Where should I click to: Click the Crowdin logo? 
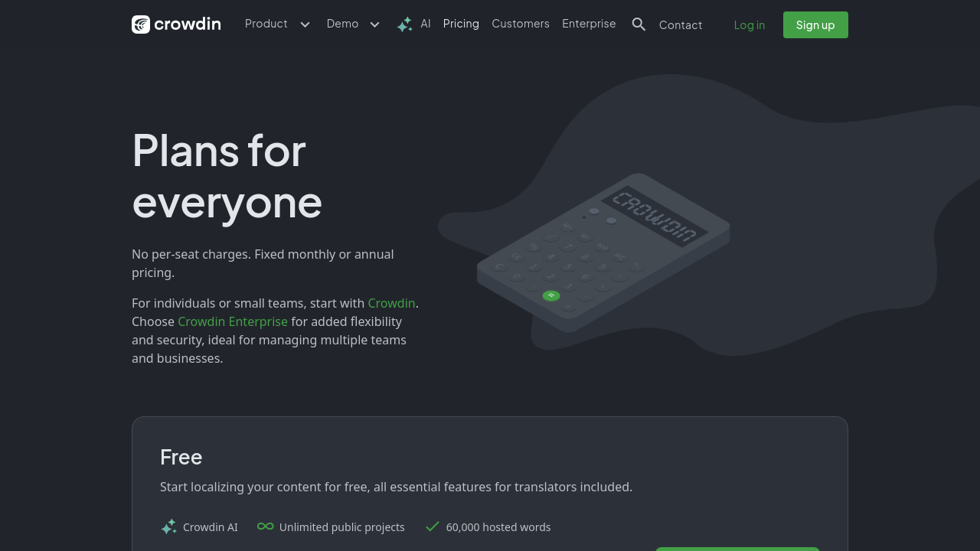coord(176,24)
